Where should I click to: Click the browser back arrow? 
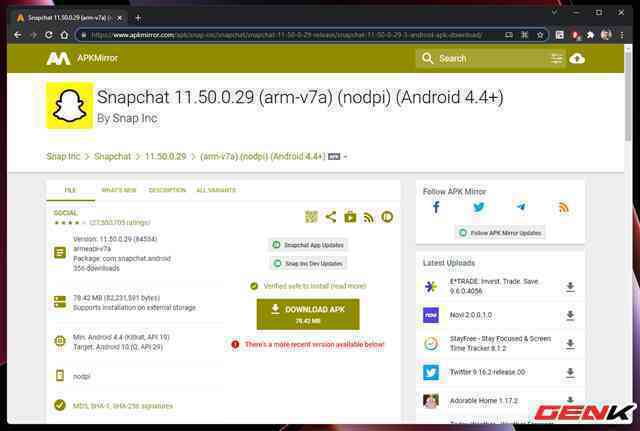18,35
